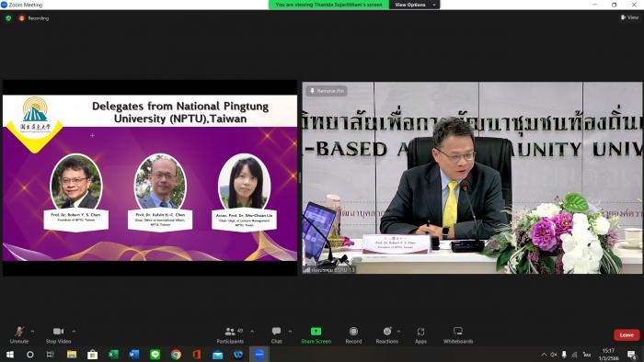
Task: Click the Recording indicator label
Action: [x=39, y=18]
